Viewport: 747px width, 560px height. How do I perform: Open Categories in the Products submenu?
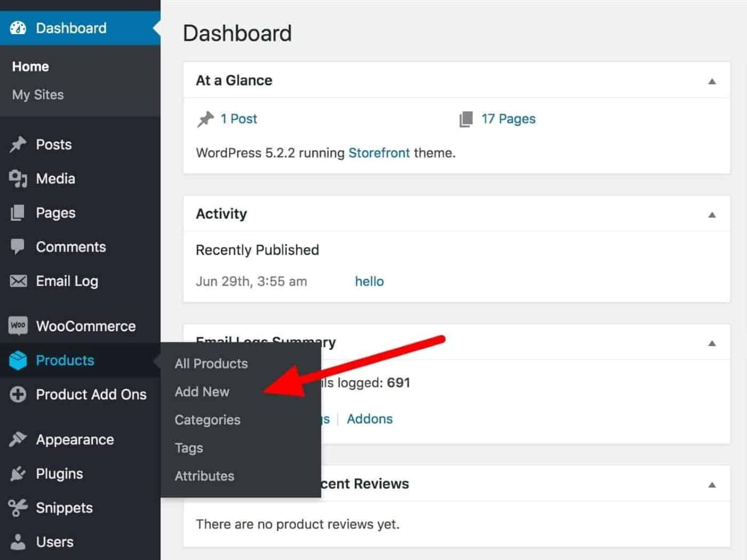pyautogui.click(x=207, y=420)
